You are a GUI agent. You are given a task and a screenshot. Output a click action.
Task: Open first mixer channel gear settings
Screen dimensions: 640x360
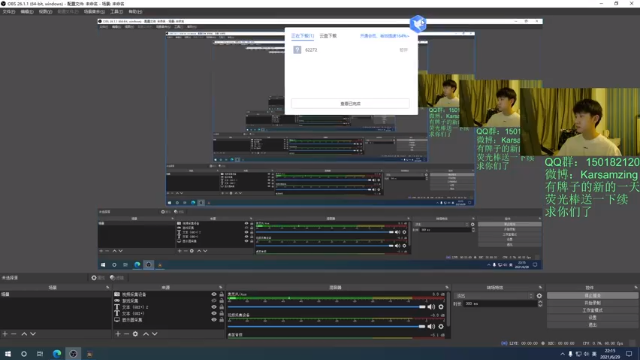click(x=441, y=307)
